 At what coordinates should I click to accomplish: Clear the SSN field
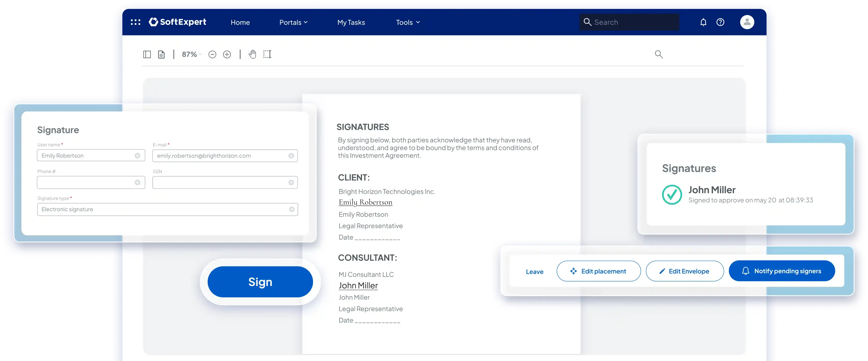click(x=291, y=182)
